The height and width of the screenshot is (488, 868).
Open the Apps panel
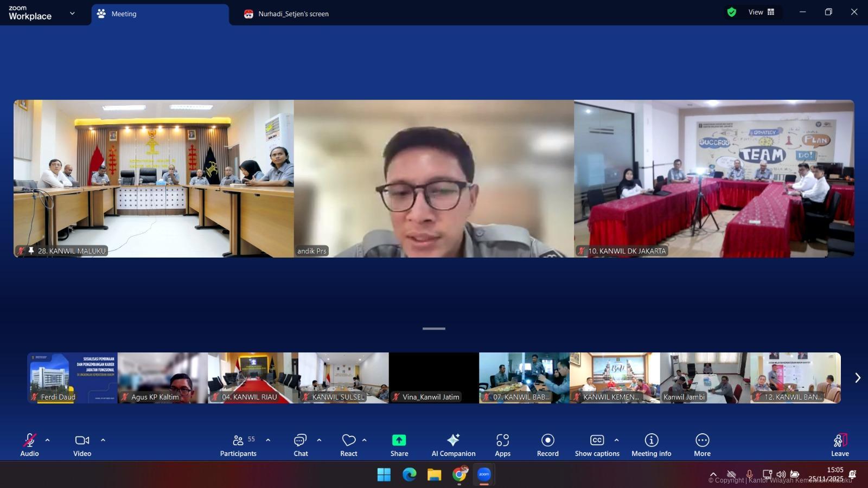click(x=502, y=445)
